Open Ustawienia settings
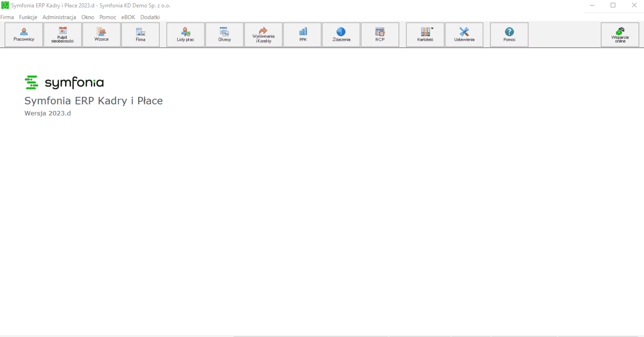The image size is (644, 337). click(x=464, y=35)
